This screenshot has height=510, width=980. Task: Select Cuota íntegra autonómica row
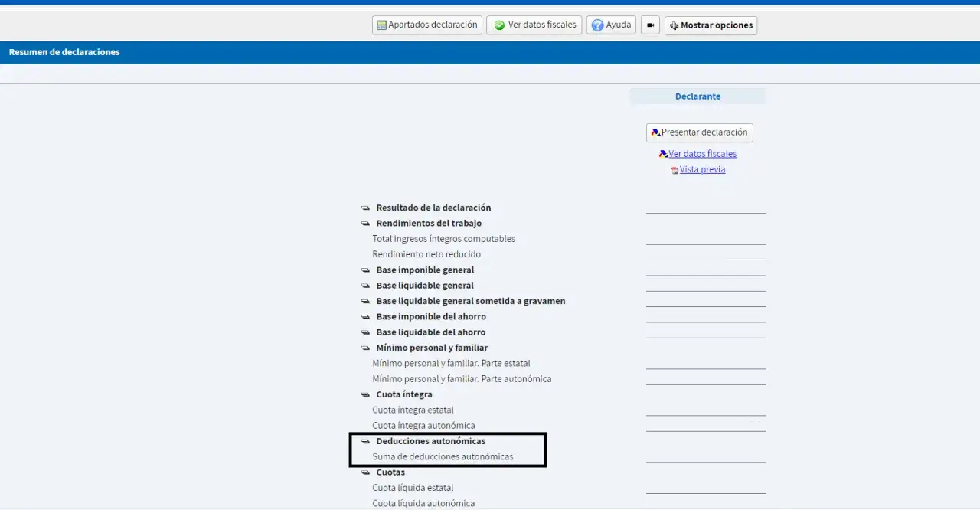[x=423, y=426]
